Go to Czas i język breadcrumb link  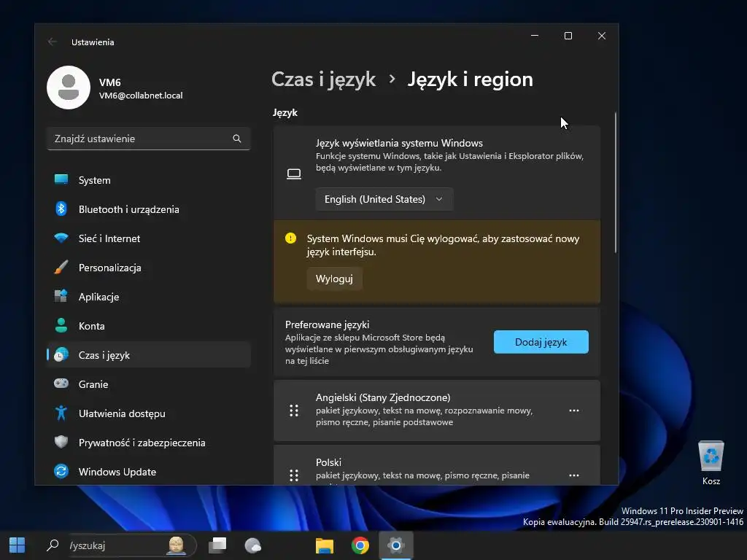point(324,79)
